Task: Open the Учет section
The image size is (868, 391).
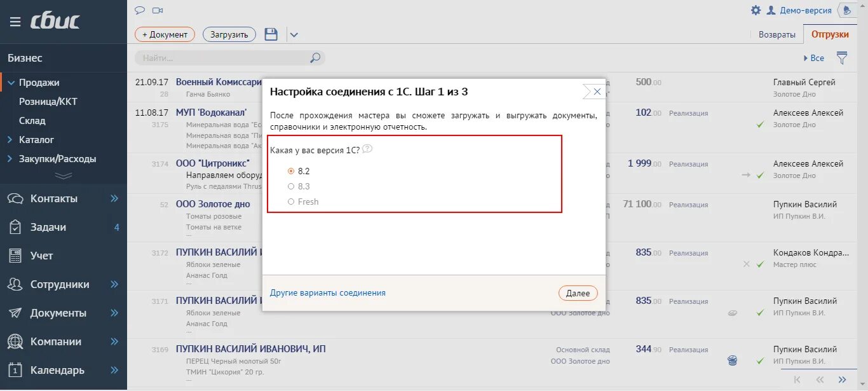Action: tap(42, 256)
